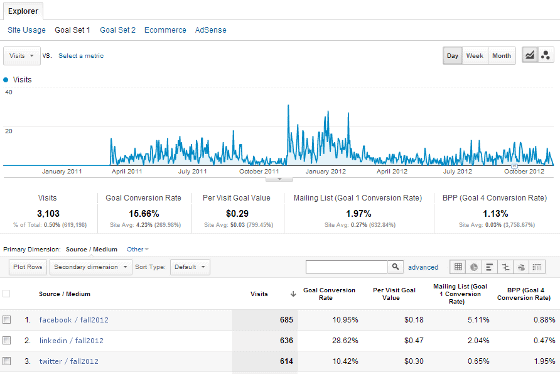Sort by Per Visit Goal Value header
This screenshot has height=374, width=560.
(394, 294)
